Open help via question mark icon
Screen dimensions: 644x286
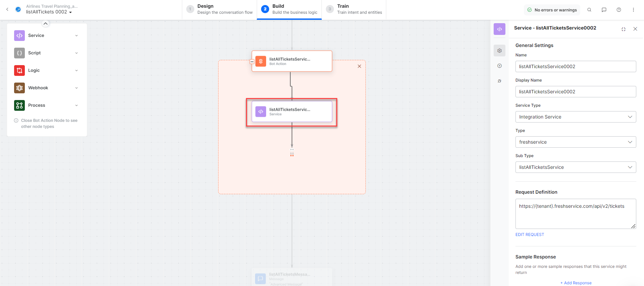618,10
